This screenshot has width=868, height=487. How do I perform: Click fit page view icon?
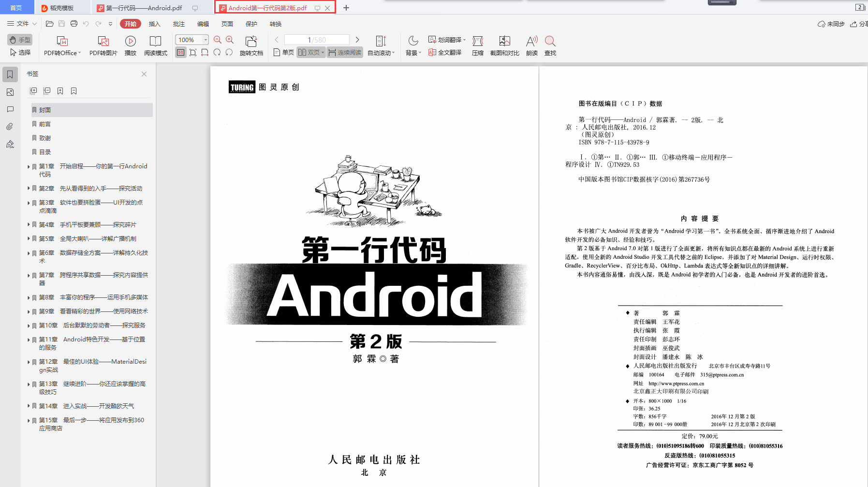tap(193, 52)
